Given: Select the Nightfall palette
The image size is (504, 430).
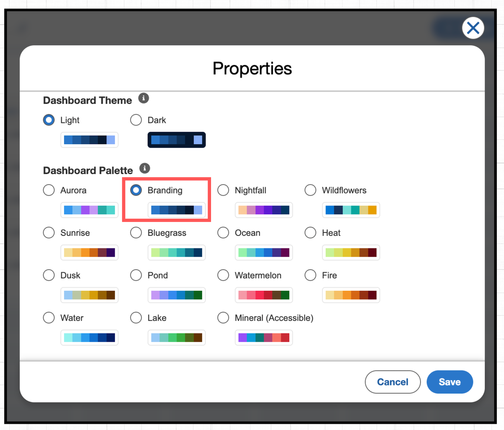Looking at the screenshot, I should 223,190.
